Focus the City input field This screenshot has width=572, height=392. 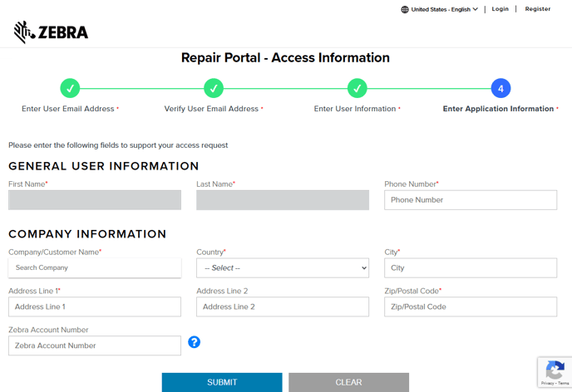point(471,267)
